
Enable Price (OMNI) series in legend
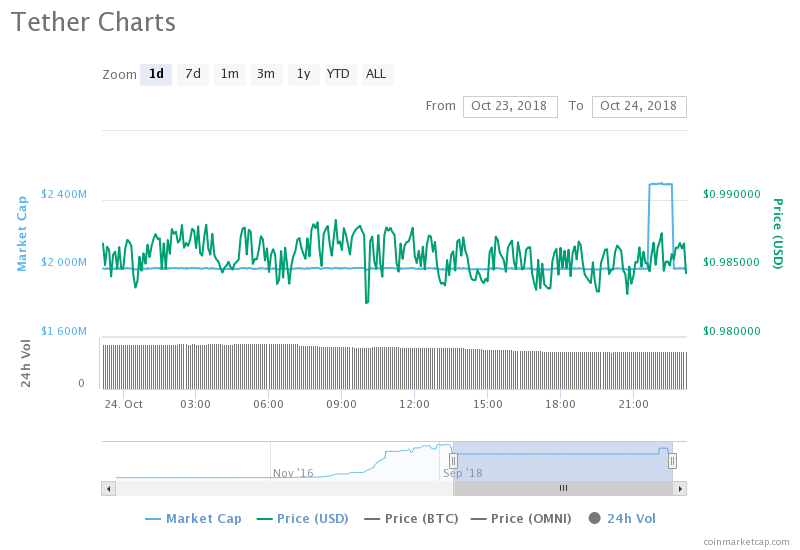[521, 519]
